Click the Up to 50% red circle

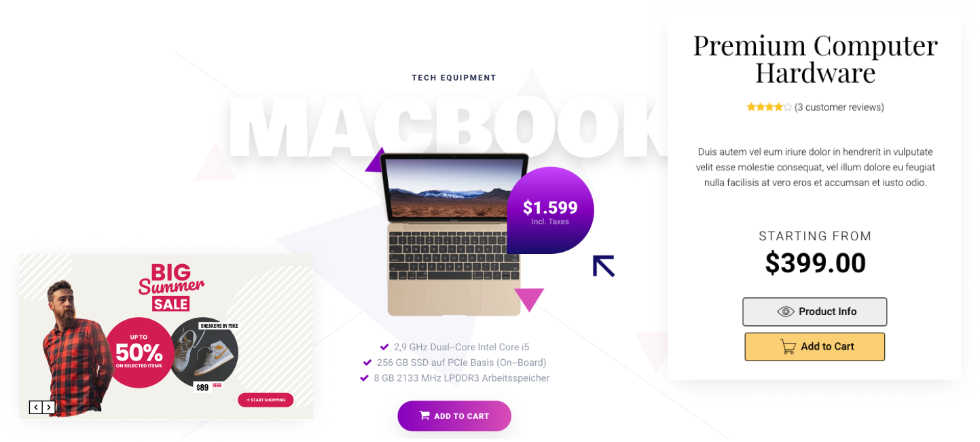[139, 352]
